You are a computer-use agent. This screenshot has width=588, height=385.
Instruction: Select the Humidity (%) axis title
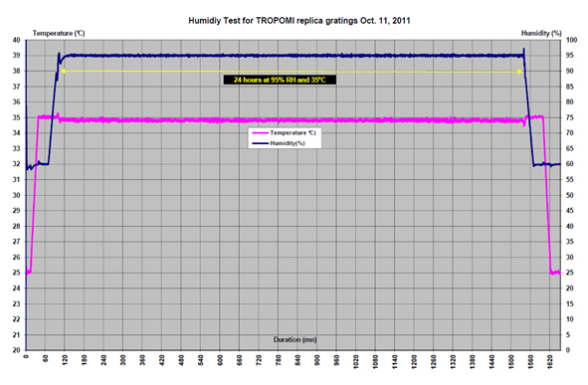click(x=541, y=33)
